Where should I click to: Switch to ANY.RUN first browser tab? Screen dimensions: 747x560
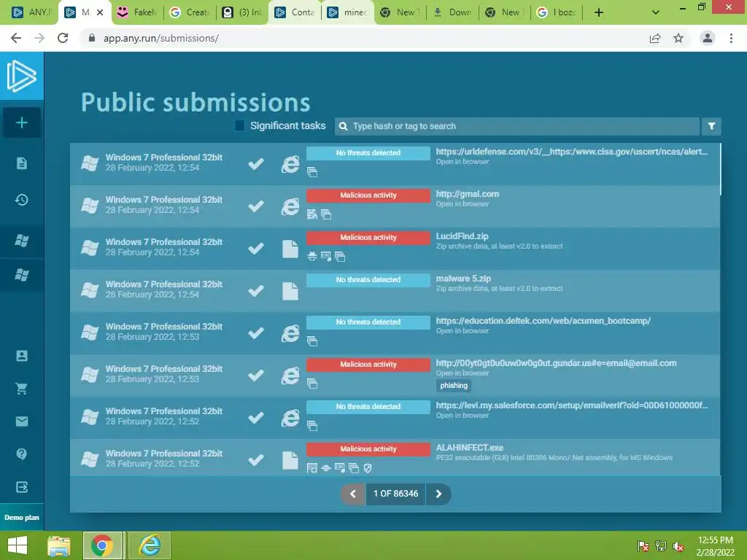[x=31, y=12]
